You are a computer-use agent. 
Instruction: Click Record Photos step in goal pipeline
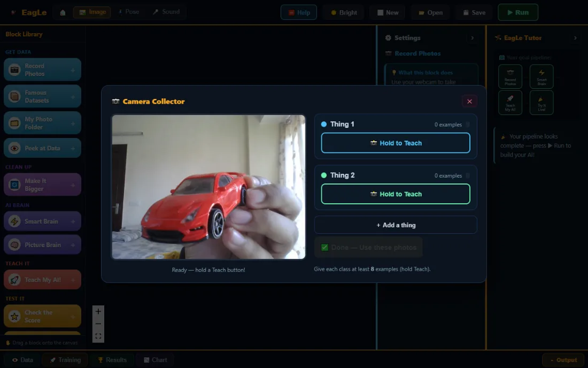coord(510,76)
